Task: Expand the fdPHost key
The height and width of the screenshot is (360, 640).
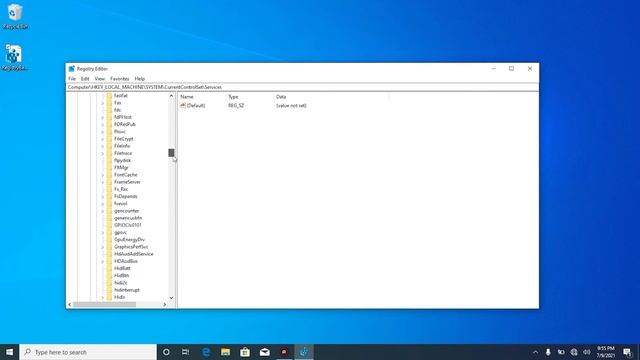Action: coord(102,117)
